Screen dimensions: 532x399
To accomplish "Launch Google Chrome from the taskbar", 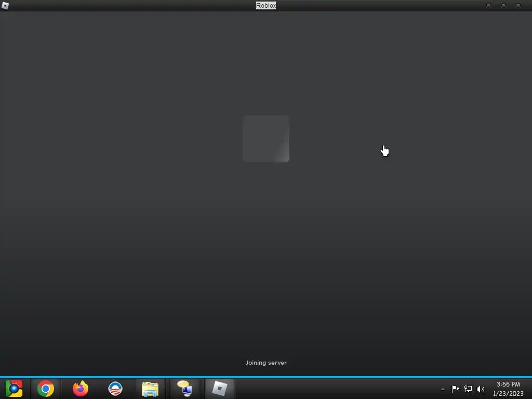I will pos(46,389).
